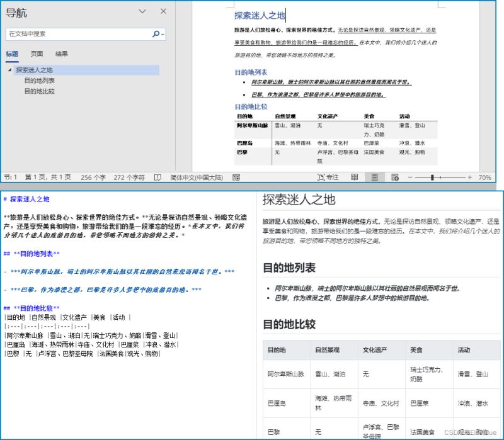Click the 目的地比较 heading in Word document
Viewport: 504px width, 440px height.
click(x=251, y=106)
